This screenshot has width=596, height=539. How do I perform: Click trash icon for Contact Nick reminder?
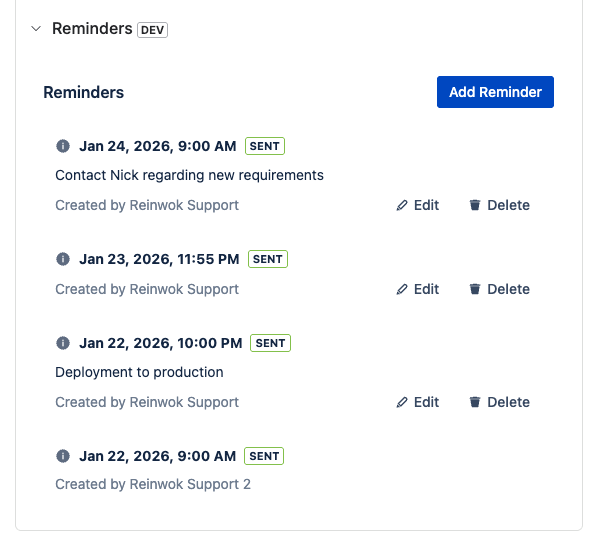point(475,205)
